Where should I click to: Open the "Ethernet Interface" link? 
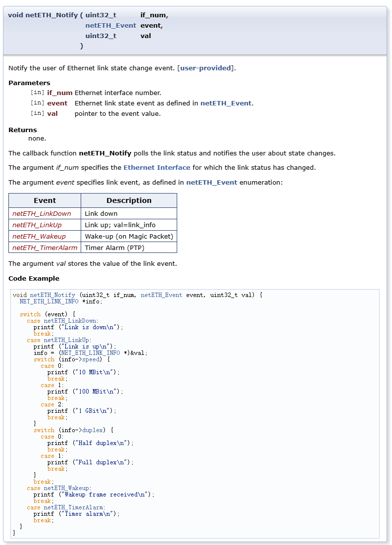pyautogui.click(x=156, y=167)
